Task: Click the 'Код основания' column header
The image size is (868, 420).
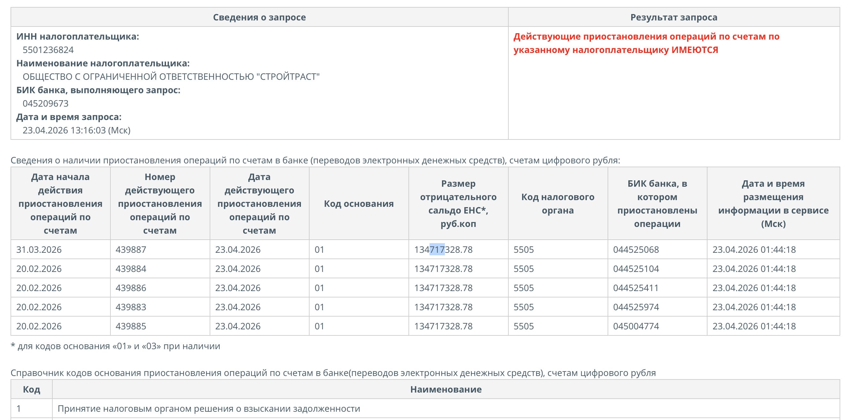Action: pos(358,204)
